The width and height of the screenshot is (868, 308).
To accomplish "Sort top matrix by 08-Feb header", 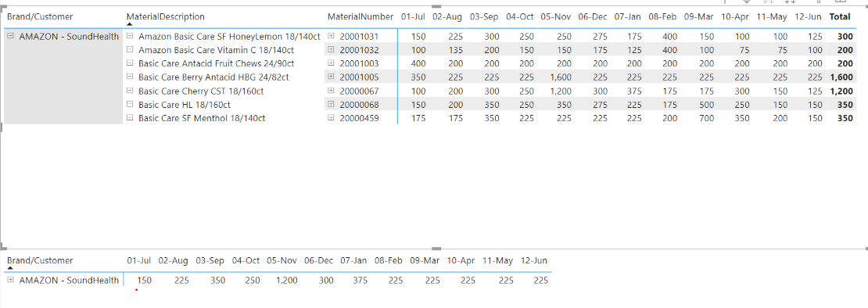I will click(662, 16).
